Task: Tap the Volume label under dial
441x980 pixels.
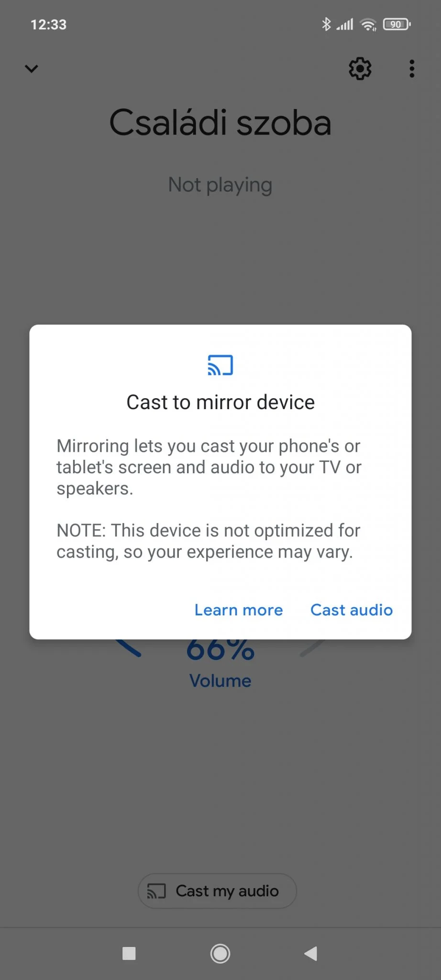Action: 220,681
